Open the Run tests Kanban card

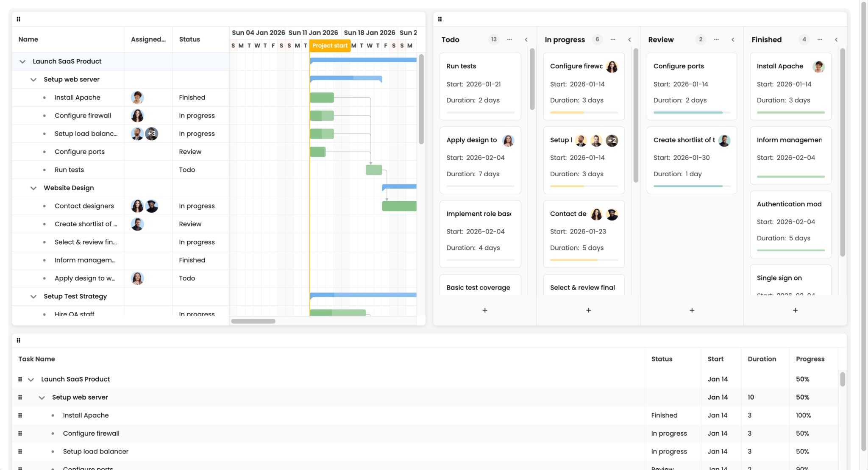[x=480, y=86]
